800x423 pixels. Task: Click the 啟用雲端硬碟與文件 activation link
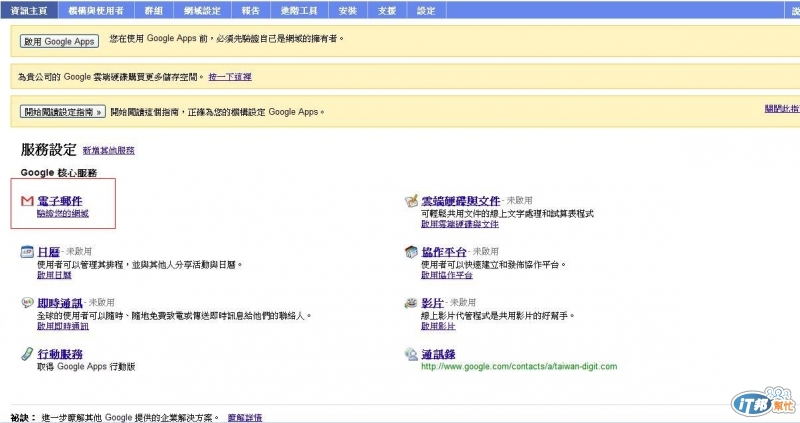pyautogui.click(x=460, y=224)
